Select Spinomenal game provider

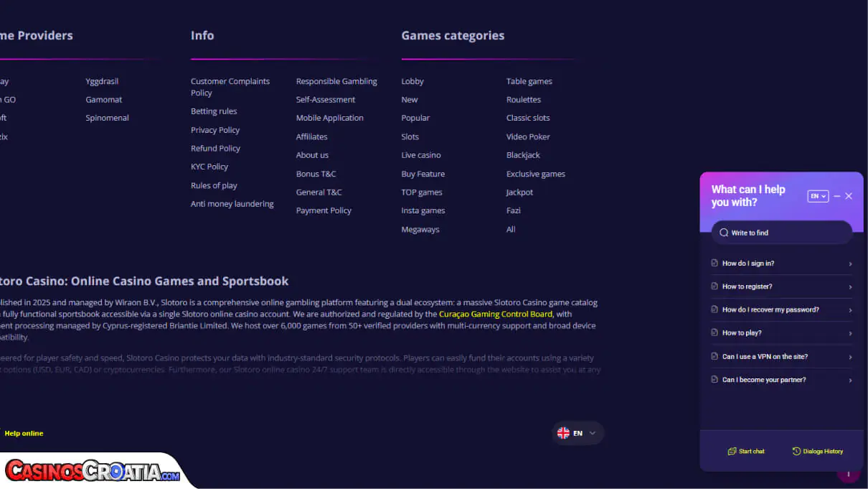[x=108, y=118]
